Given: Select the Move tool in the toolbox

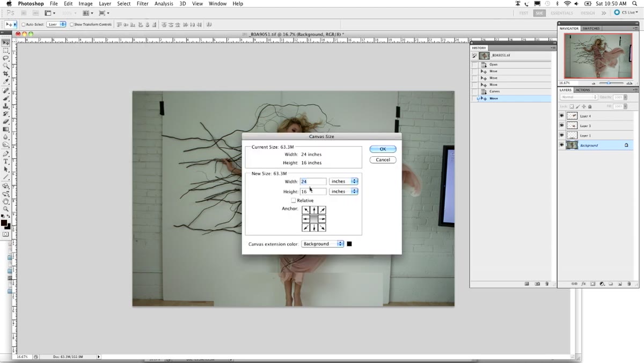Looking at the screenshot, I should point(6,42).
